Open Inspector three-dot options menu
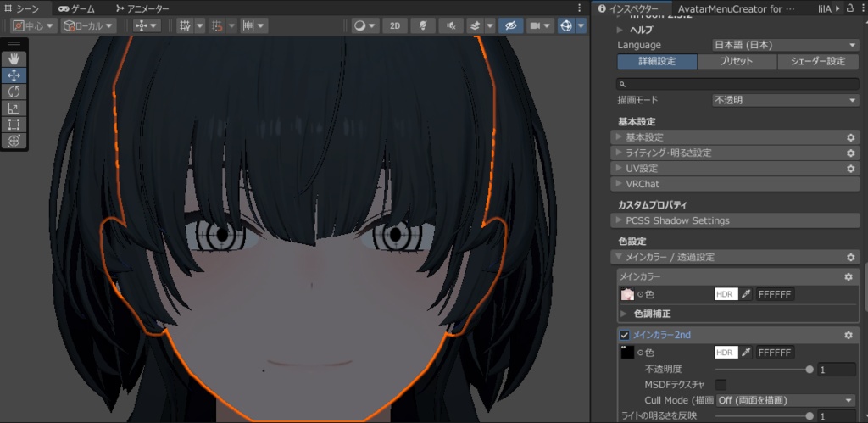868x423 pixels. click(x=861, y=8)
